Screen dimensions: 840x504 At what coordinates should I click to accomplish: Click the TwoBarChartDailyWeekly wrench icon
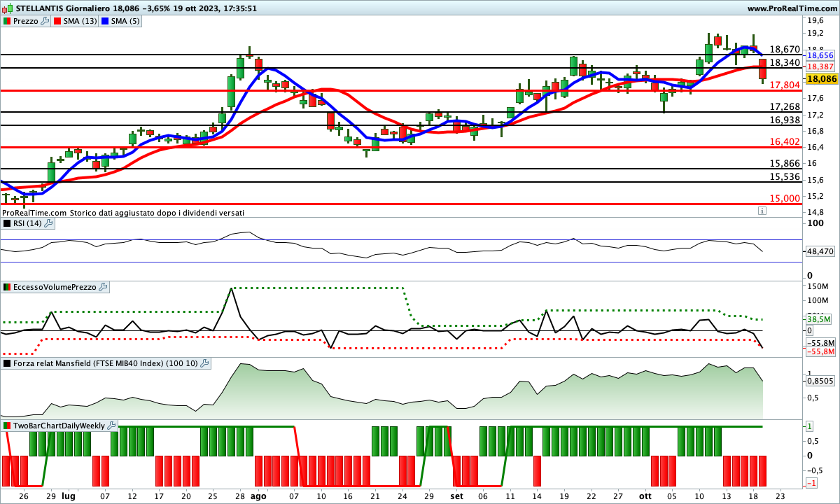coord(111,426)
